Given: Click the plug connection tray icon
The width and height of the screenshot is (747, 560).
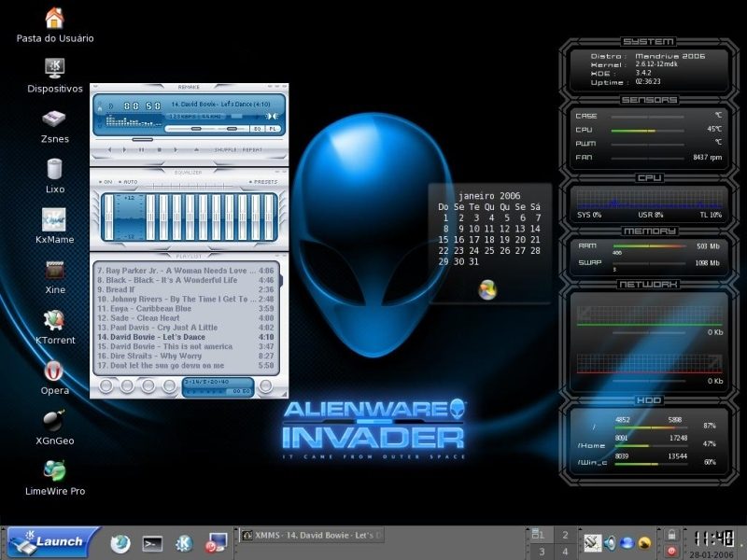Looking at the screenshot, I should pyautogui.click(x=593, y=543).
